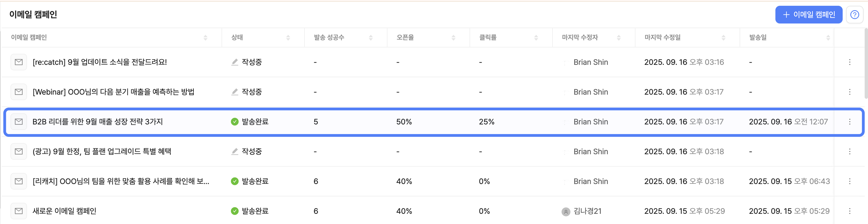Open three-dot menu for 새로운 이메일 캠페인 row
The image size is (868, 224).
[849, 211]
